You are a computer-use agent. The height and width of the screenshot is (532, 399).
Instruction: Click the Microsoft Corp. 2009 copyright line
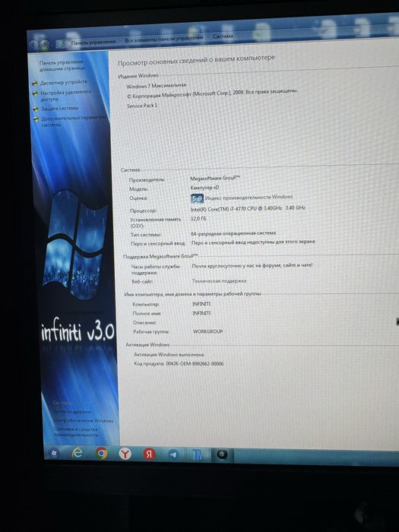pos(212,93)
